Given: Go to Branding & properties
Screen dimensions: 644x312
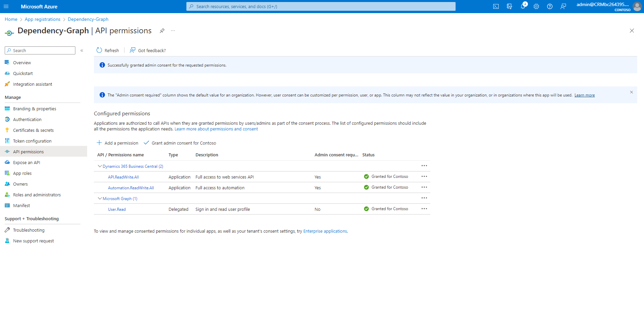Looking at the screenshot, I should coord(35,109).
